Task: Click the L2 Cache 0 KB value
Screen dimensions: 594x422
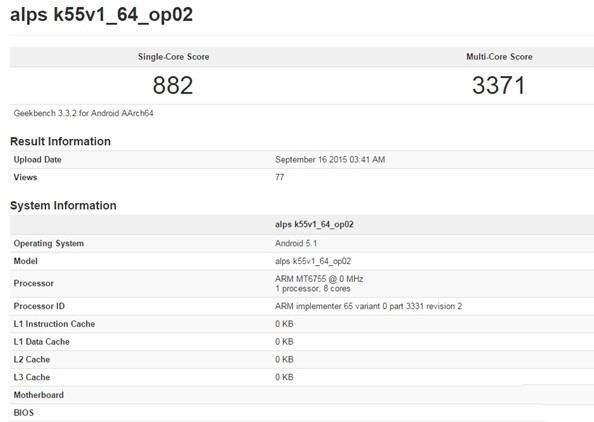Action: tap(284, 359)
